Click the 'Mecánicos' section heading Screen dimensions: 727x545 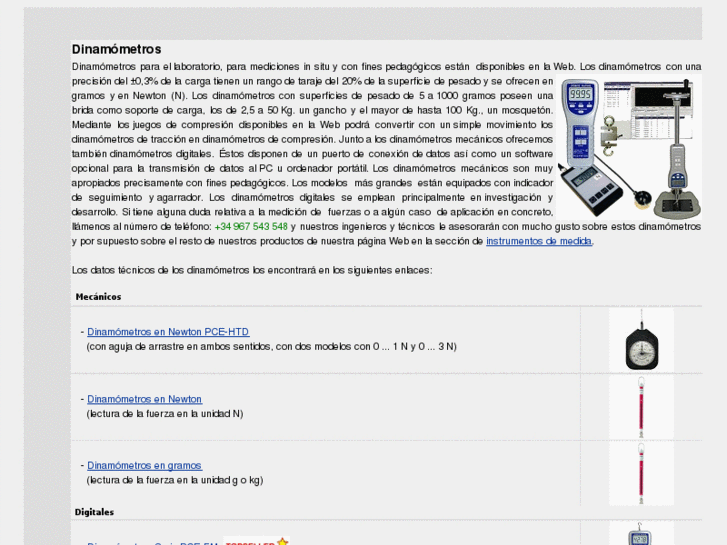point(98,297)
